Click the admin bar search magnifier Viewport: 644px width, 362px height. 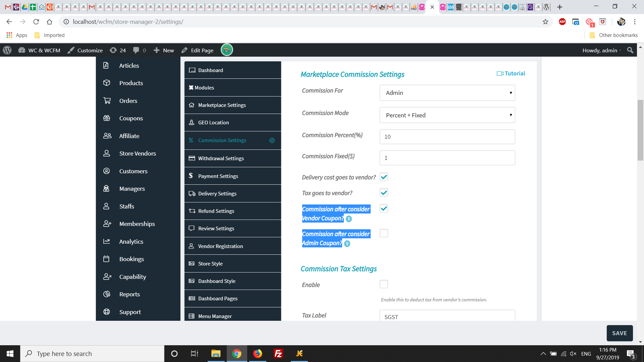(x=630, y=50)
